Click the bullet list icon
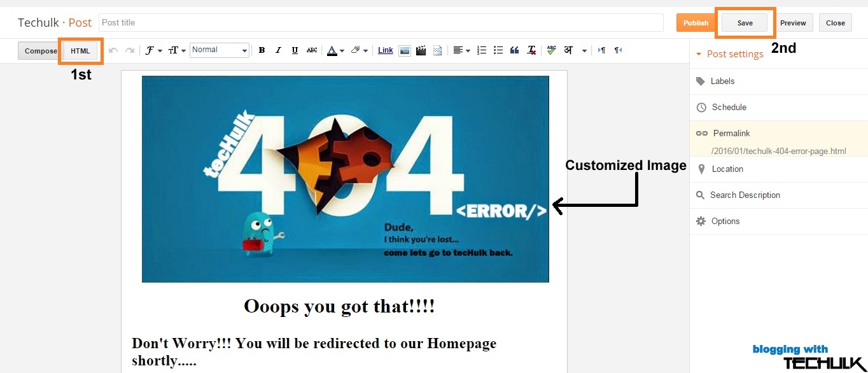868x373 pixels. (x=498, y=50)
